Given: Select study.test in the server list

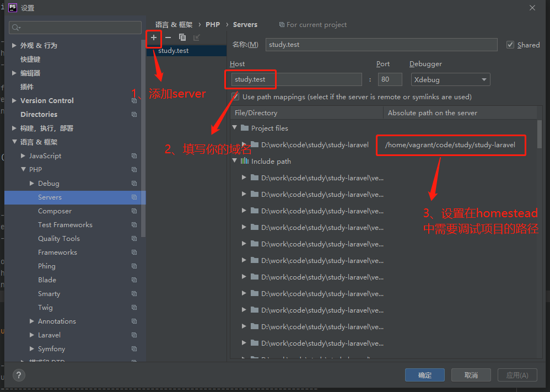Looking at the screenshot, I should point(174,51).
